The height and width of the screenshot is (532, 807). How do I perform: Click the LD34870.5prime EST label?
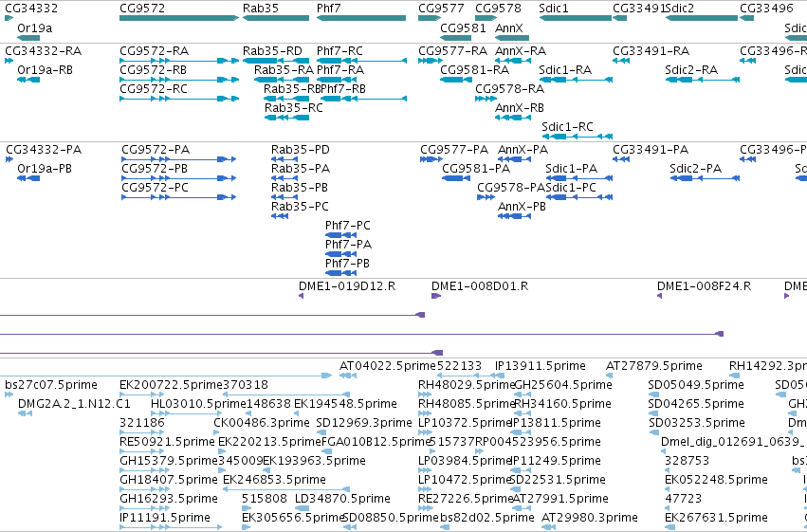[x=342, y=499]
